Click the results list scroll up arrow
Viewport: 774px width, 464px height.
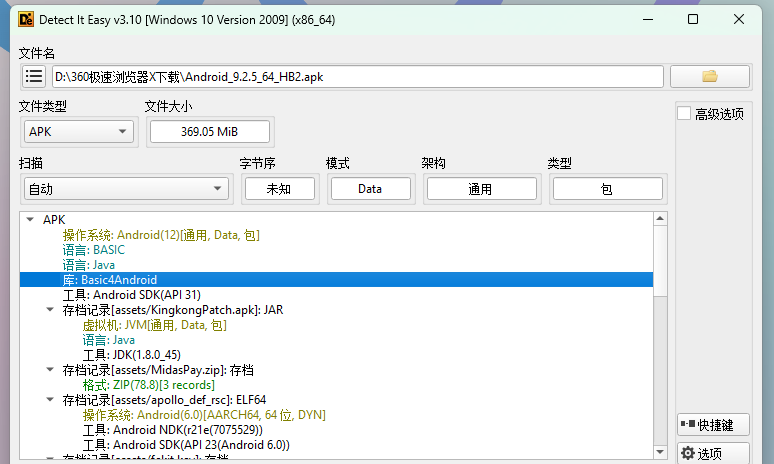660,218
